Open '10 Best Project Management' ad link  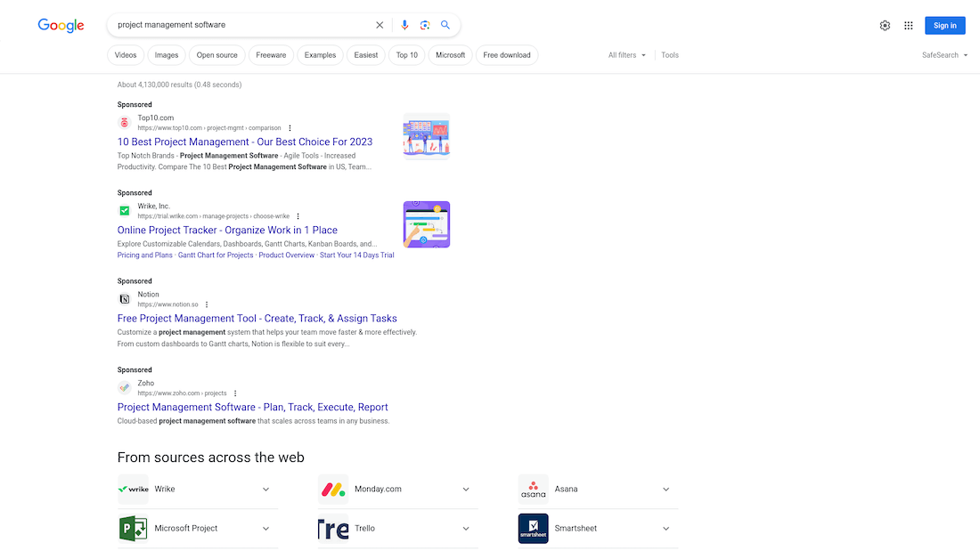click(245, 142)
